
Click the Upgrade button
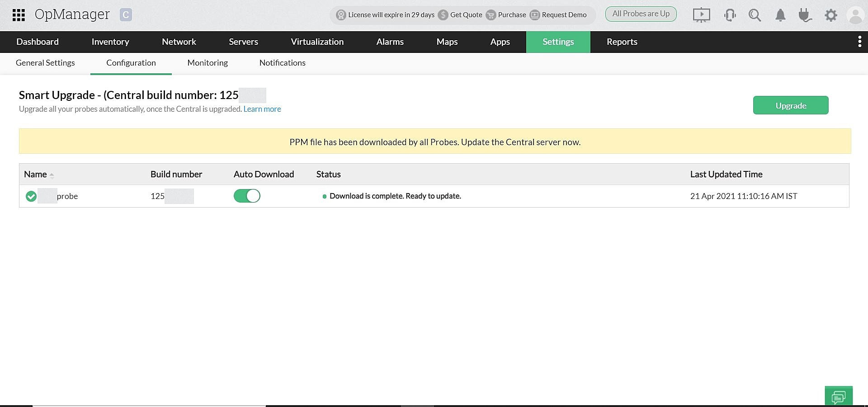[x=790, y=105]
